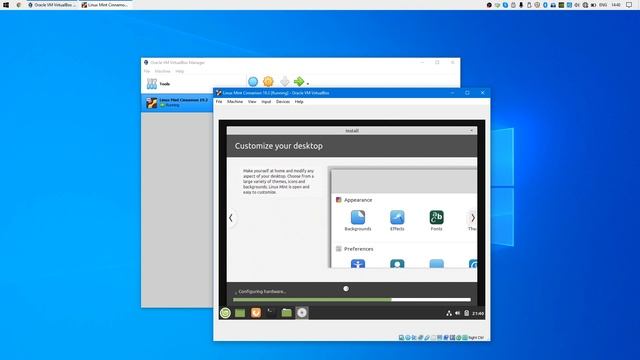Click the network icon in Mint system tray
Screen dimensions: 640x360
coord(449,313)
